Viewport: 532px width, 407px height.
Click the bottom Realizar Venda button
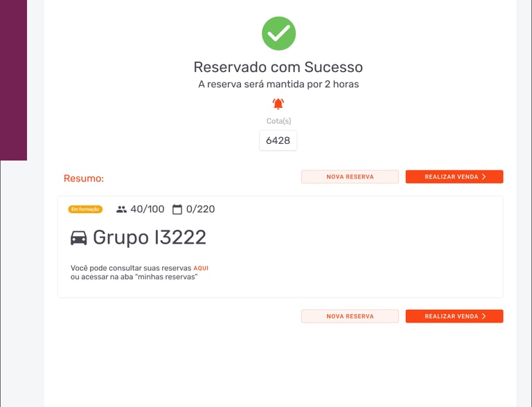click(454, 316)
